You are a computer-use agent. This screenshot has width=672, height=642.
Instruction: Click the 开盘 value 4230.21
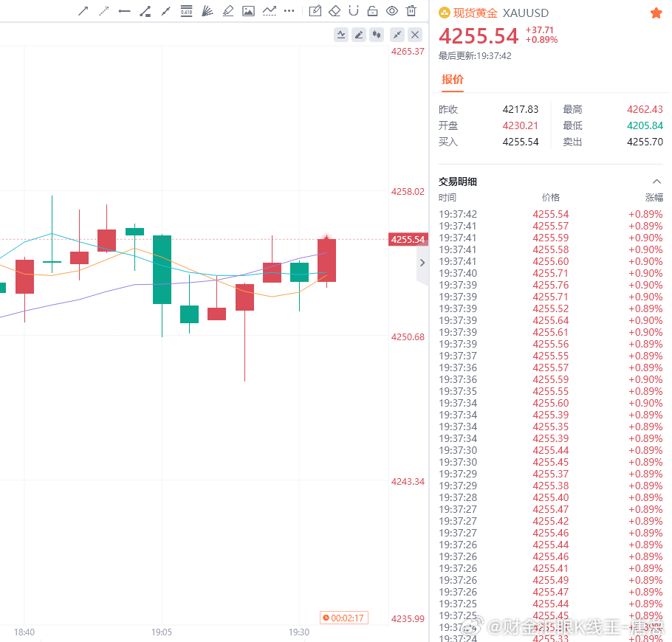point(521,126)
